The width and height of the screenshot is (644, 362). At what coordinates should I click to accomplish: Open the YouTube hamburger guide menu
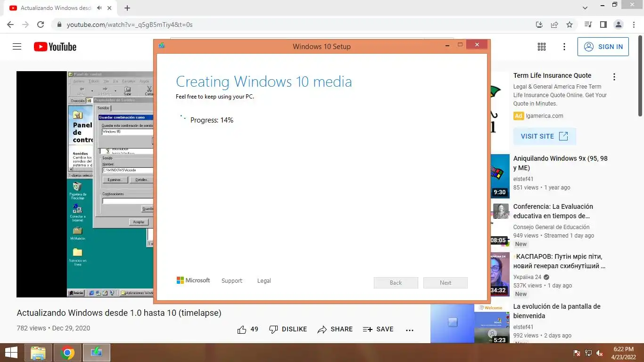pyautogui.click(x=17, y=47)
